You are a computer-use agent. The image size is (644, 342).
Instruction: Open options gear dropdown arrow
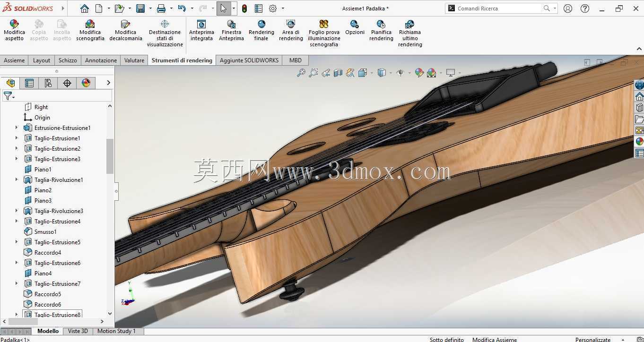(x=283, y=9)
